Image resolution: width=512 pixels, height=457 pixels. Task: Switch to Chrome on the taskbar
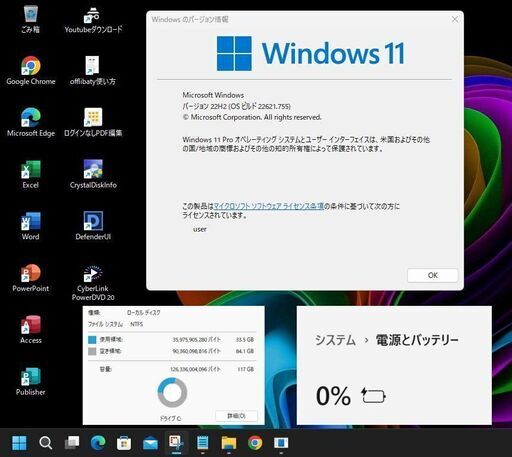tap(255, 443)
